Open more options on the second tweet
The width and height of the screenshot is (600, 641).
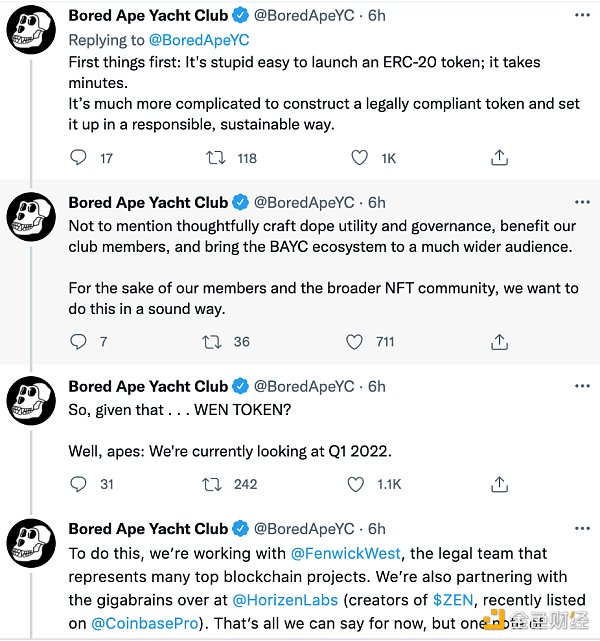(581, 202)
